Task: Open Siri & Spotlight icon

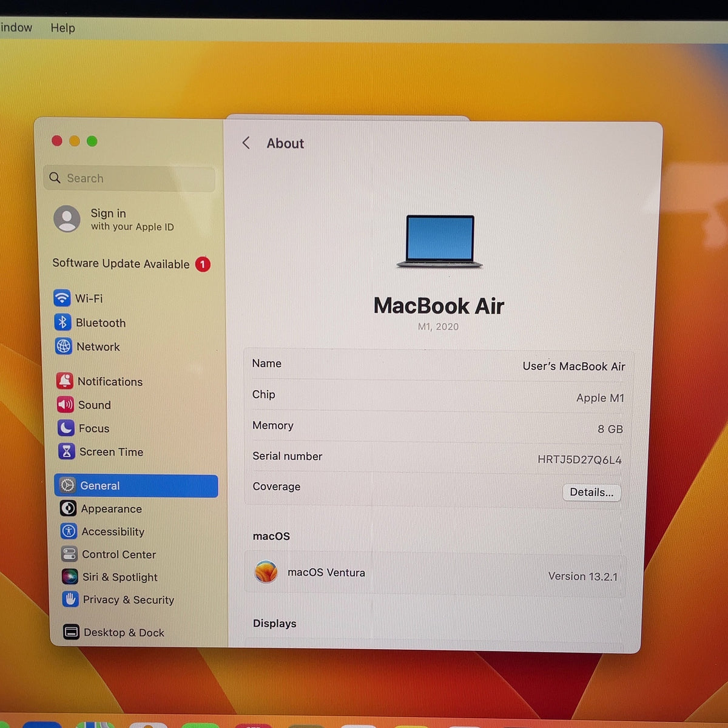Action: coord(70,576)
